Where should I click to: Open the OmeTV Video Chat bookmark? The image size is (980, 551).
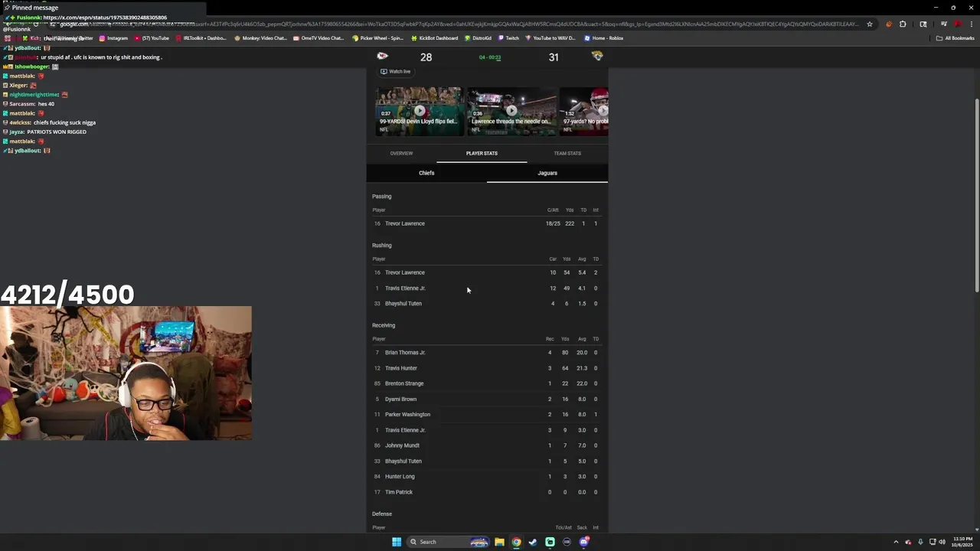point(318,38)
